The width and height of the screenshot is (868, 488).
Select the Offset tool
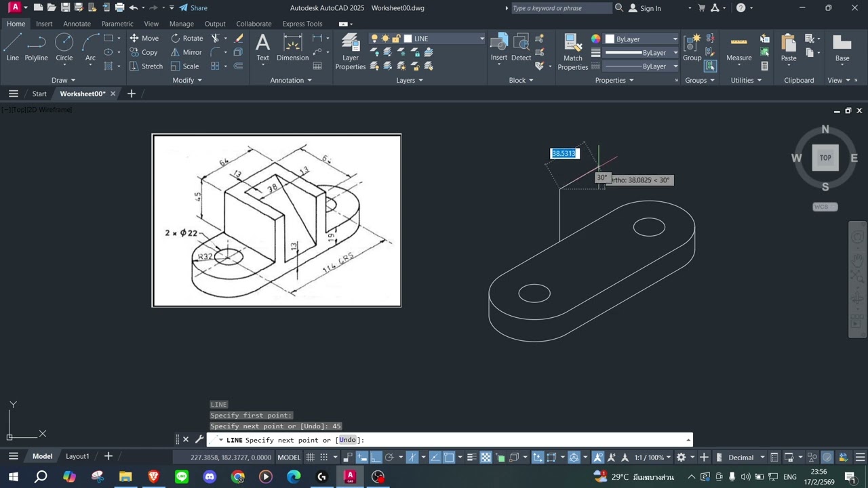click(238, 66)
